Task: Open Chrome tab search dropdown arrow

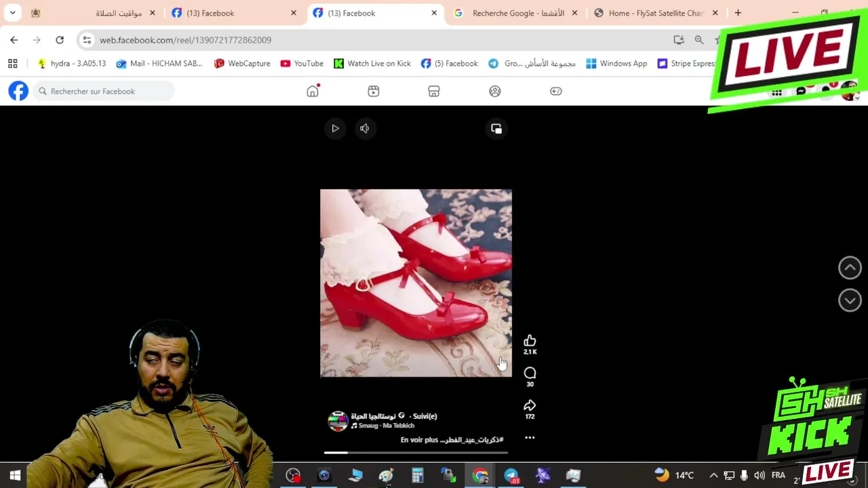Action: coord(12,13)
